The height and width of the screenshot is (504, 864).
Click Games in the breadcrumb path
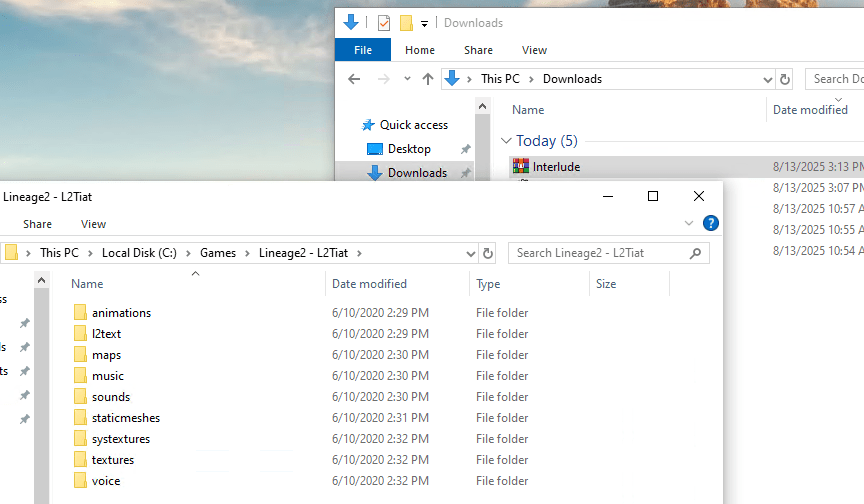tap(218, 253)
